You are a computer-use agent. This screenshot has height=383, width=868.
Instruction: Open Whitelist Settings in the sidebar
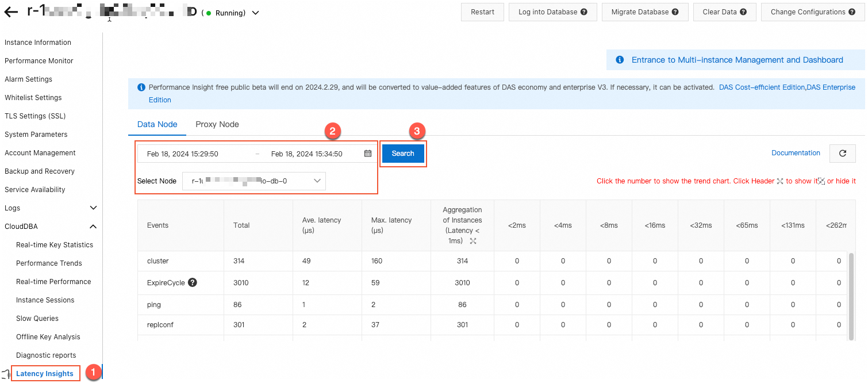pos(33,98)
